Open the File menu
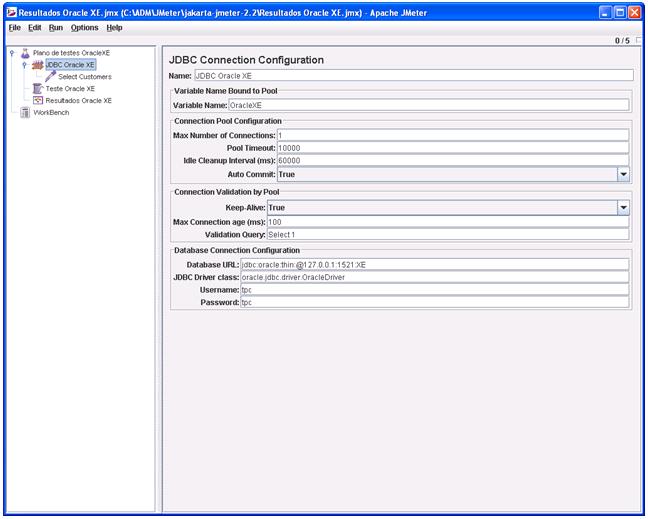The height and width of the screenshot is (519, 648). 15,27
